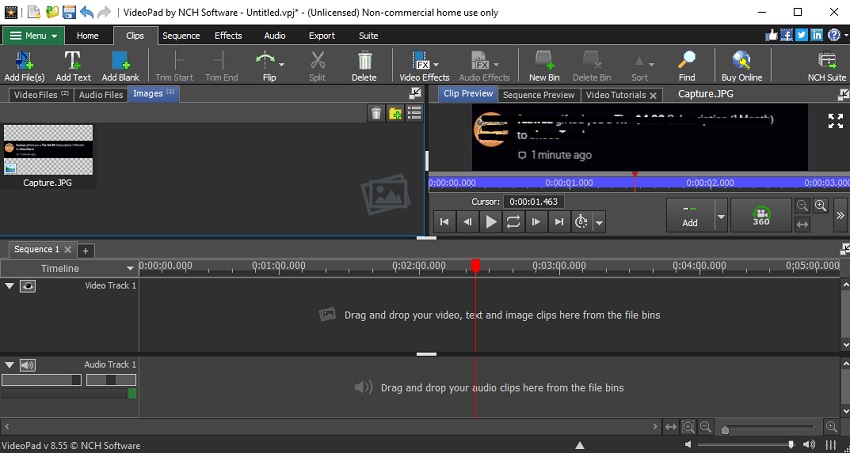Open the playback speed dropdown arrow
The image size is (850, 453).
pos(599,222)
